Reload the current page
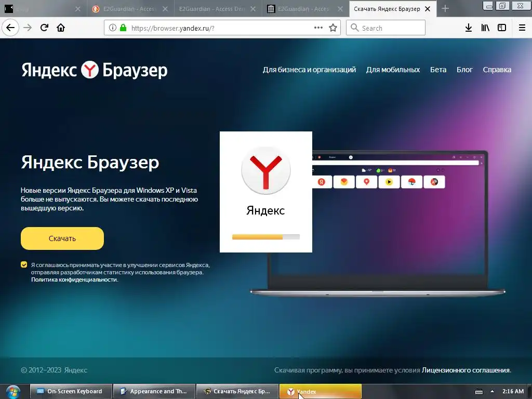 pyautogui.click(x=44, y=28)
